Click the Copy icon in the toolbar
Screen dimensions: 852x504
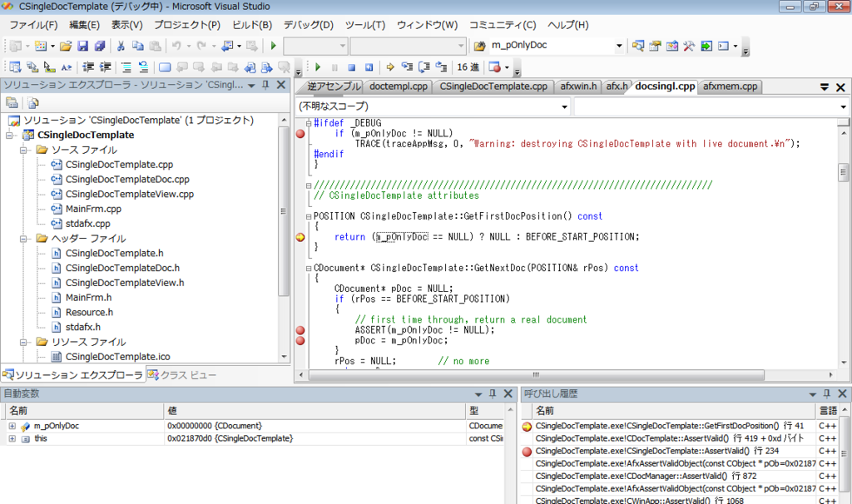[138, 47]
